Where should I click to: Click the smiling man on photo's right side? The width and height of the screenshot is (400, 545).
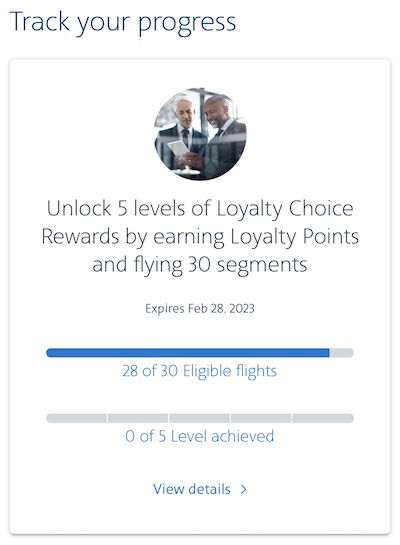pos(224,136)
